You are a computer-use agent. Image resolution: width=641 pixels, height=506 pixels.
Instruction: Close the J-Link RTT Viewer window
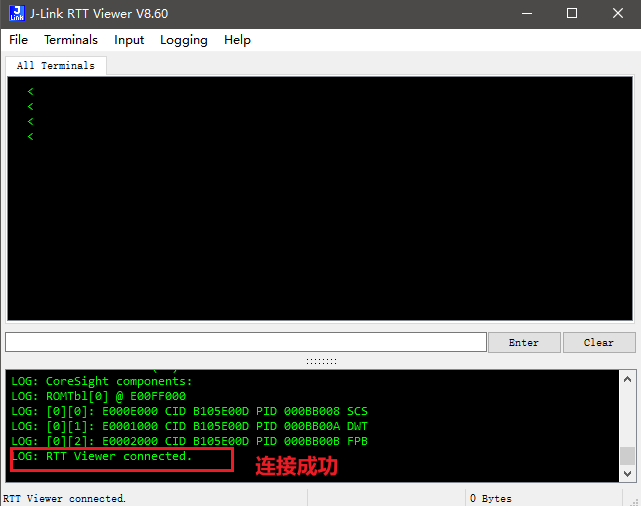tap(618, 13)
